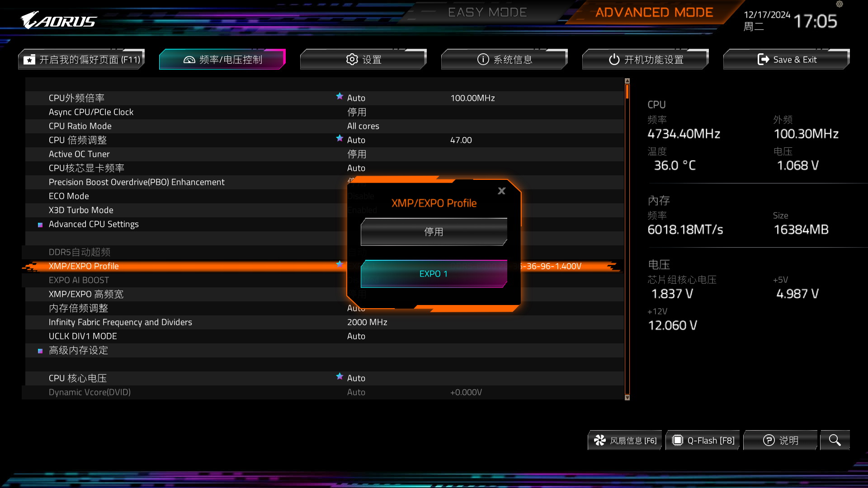The height and width of the screenshot is (488, 868).
Task: Click the scrollbar down arrow
Action: (627, 398)
